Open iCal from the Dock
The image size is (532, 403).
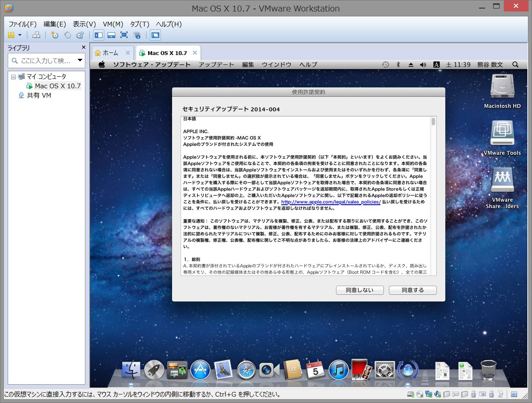(x=316, y=370)
